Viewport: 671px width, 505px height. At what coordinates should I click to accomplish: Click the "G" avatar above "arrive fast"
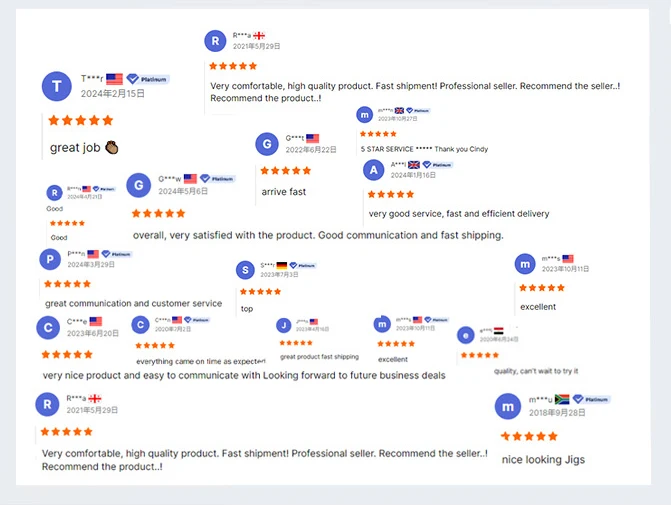point(266,143)
